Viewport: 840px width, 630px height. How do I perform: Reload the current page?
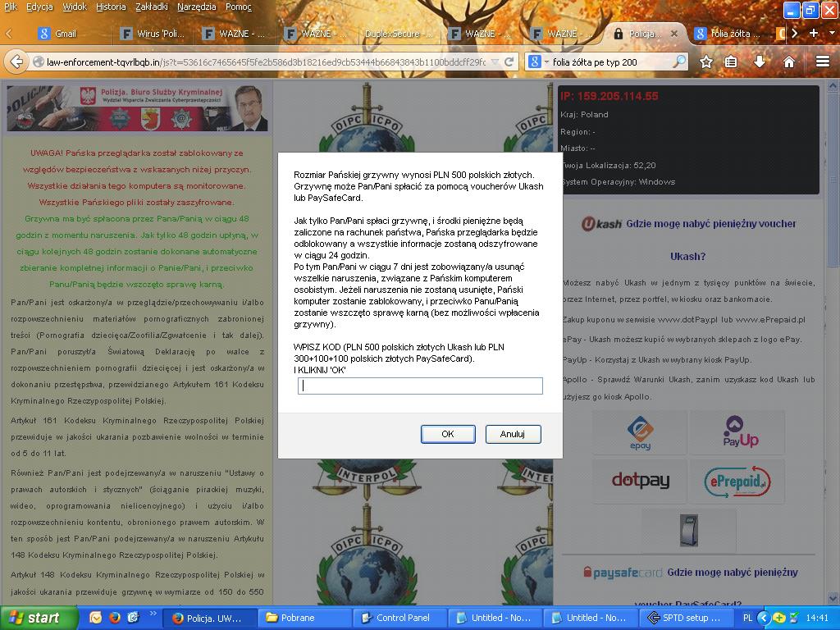tap(509, 62)
